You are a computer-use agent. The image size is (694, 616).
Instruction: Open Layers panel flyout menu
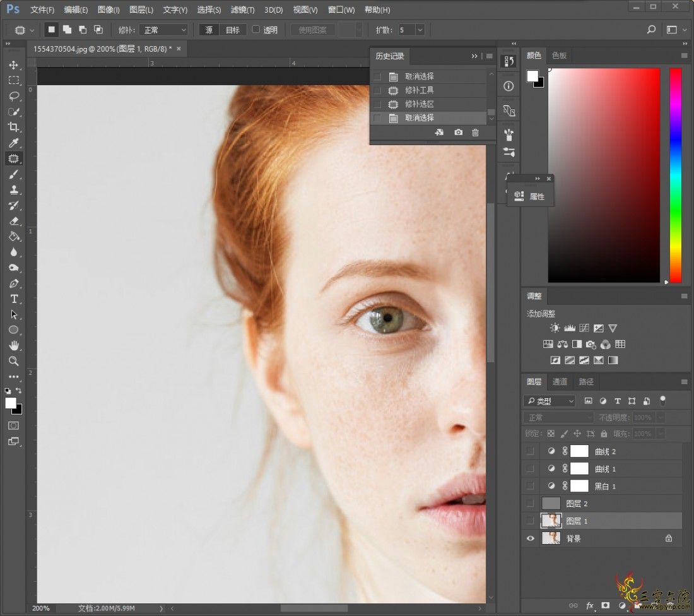pos(685,382)
